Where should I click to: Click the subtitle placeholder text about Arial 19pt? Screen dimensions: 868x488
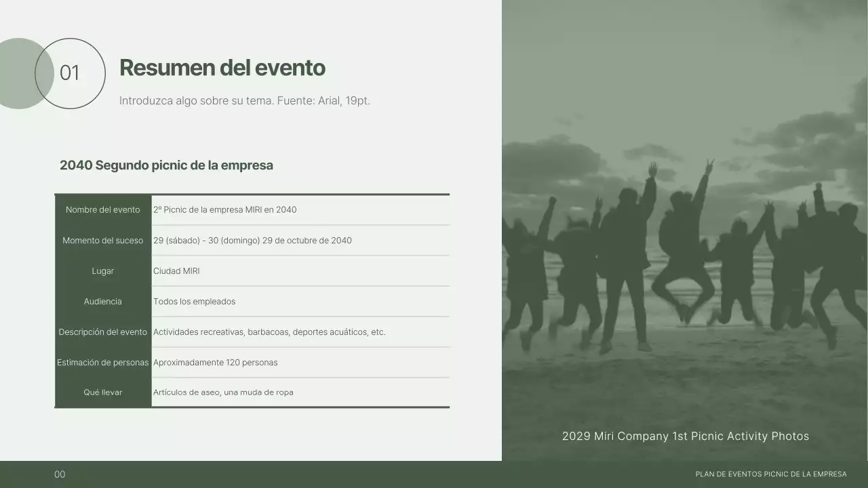pos(245,100)
